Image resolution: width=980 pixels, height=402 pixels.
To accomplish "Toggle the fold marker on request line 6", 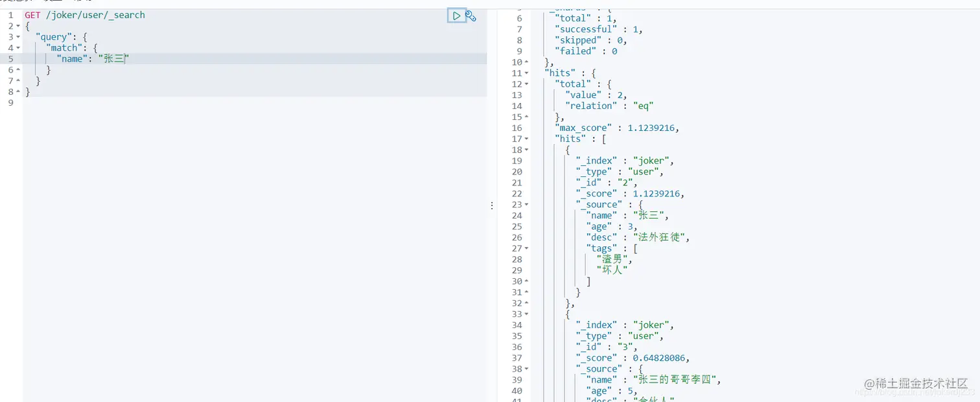I will [18, 70].
